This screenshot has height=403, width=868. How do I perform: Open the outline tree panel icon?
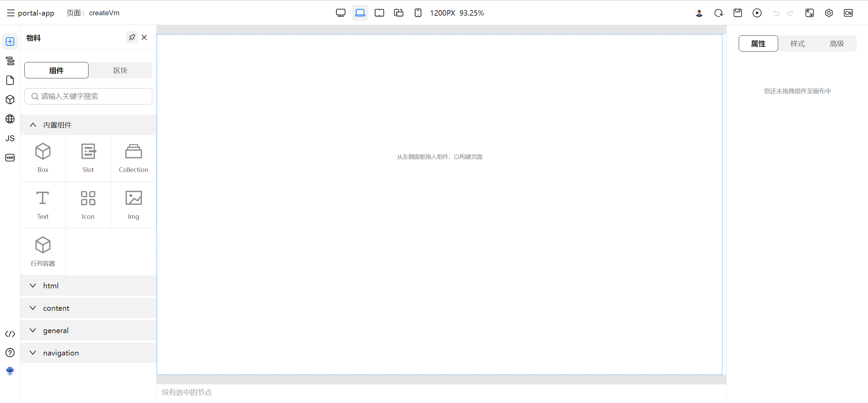coord(10,61)
